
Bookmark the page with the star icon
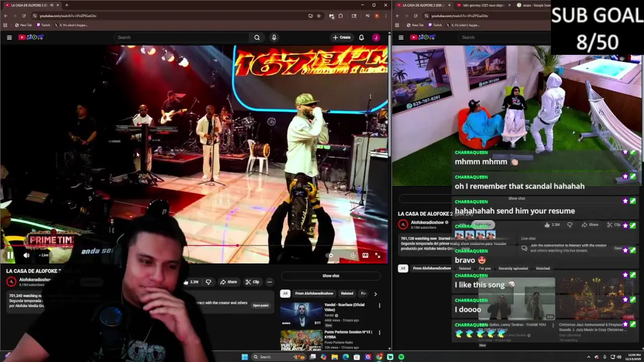pos(318,16)
